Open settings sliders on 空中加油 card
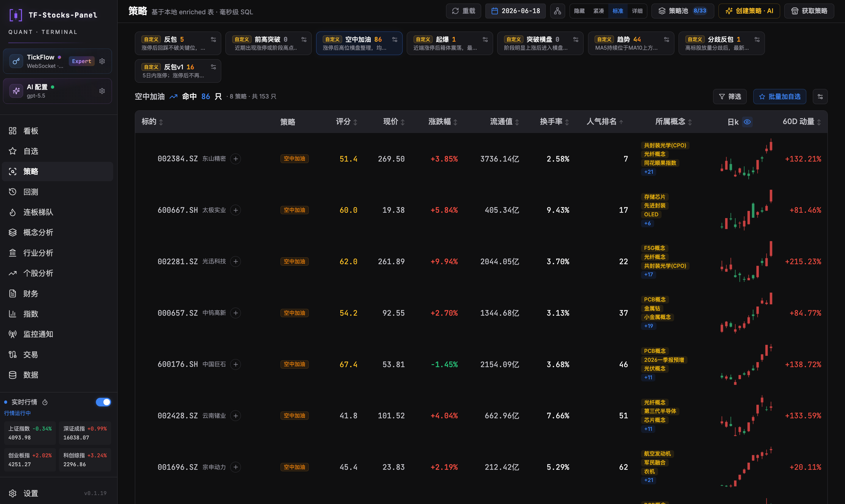The image size is (845, 504). click(395, 39)
